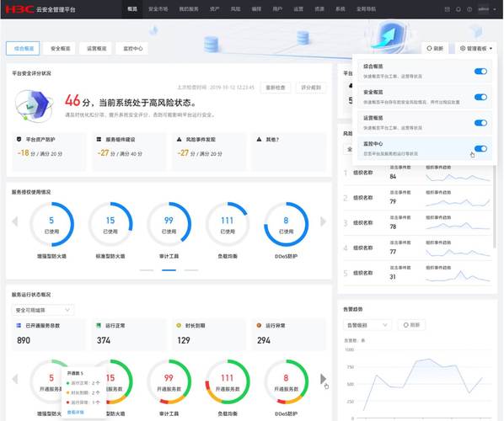504x421 pixels.
Task: Click the rank 4 organization row with 77
Action: 417,248
